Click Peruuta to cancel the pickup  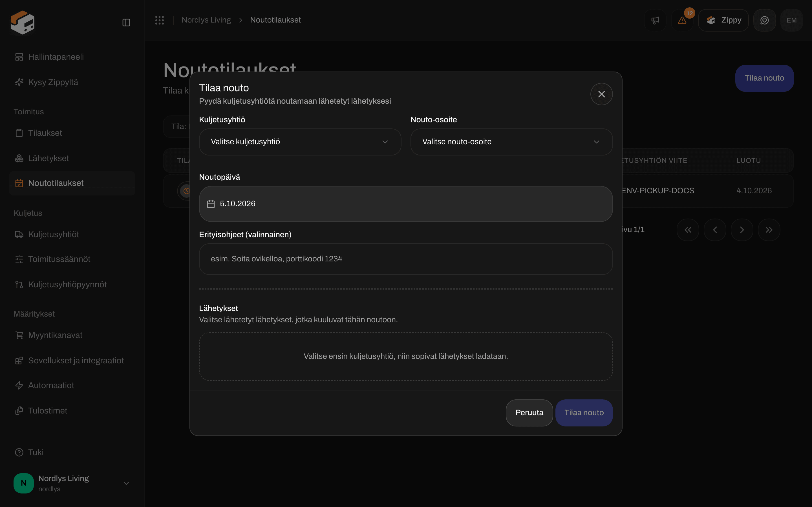click(x=529, y=413)
